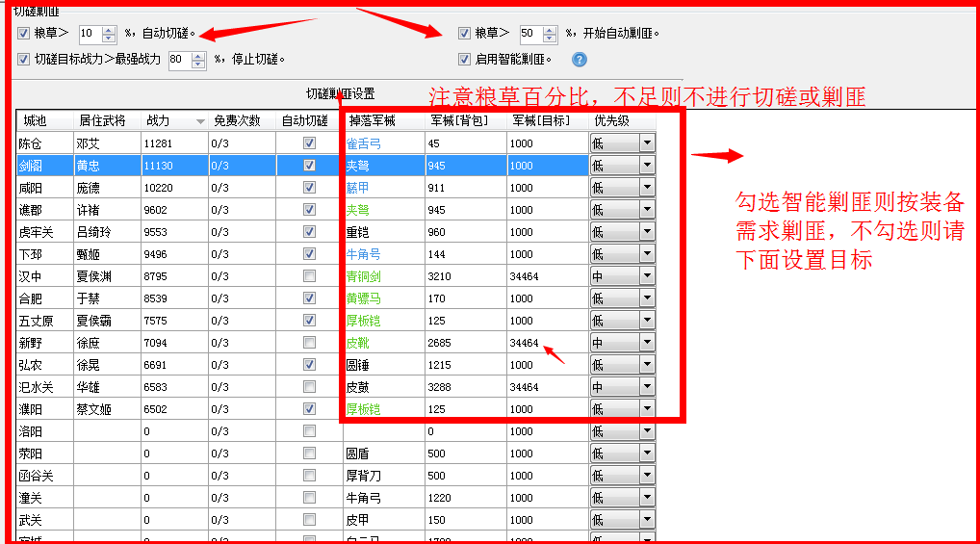980x544 pixels.
Task: Check 自动切磋 box in 汉中 夏侯渊 row
Action: (x=309, y=276)
